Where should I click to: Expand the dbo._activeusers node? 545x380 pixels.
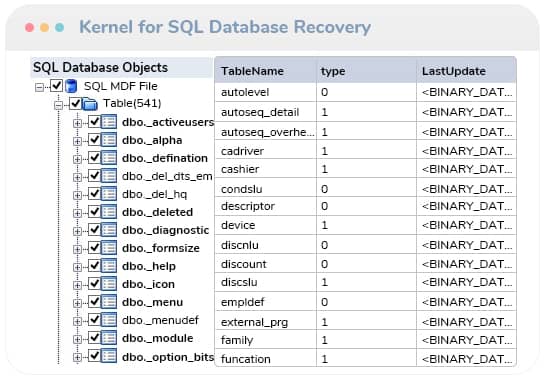(x=77, y=123)
